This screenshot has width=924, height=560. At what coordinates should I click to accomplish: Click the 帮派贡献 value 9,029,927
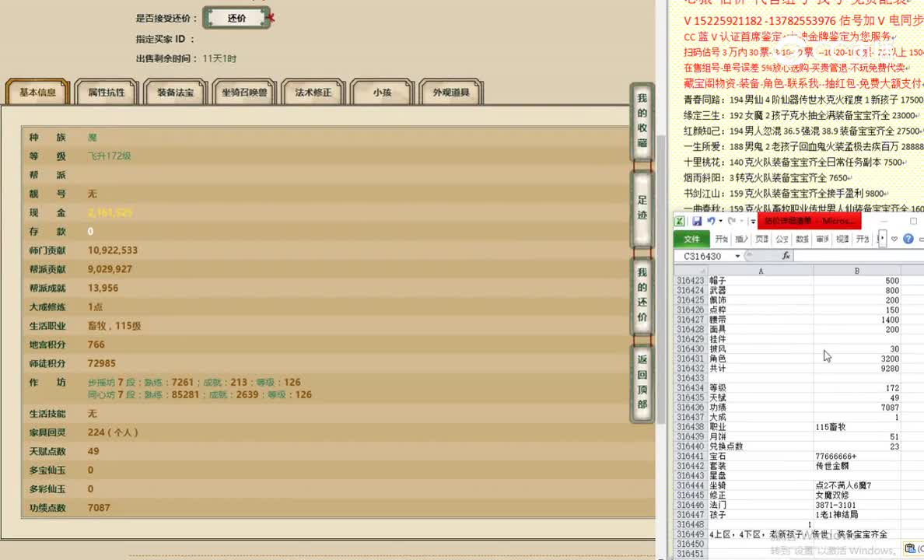(x=110, y=269)
